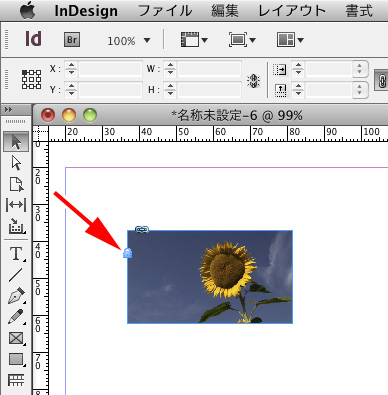Open the ファイル menu
Image resolution: width=388 pixels, height=395 pixels.
click(x=165, y=11)
